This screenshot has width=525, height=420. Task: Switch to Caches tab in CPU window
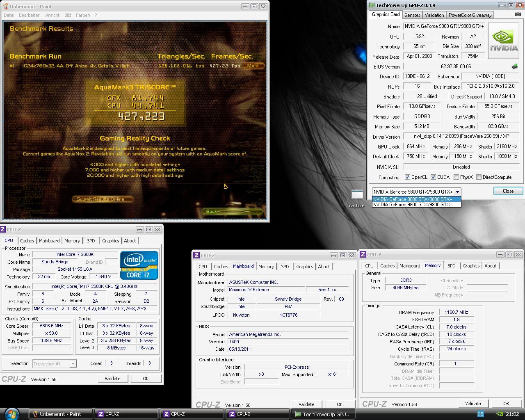coord(27,241)
